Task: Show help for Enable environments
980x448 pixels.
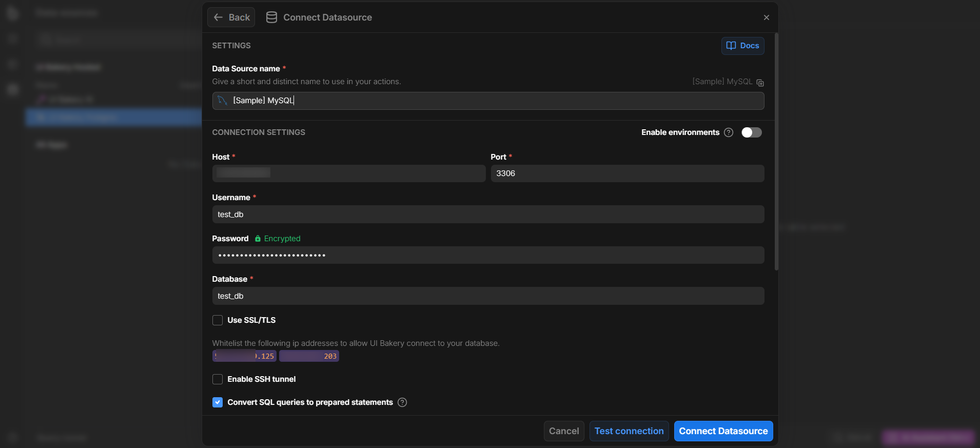Action: pos(729,132)
